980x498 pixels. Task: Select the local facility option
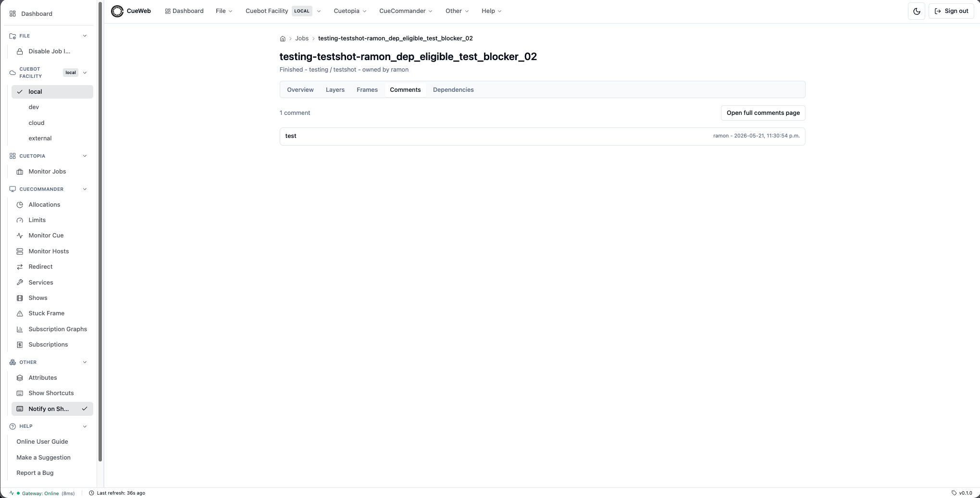coord(52,92)
